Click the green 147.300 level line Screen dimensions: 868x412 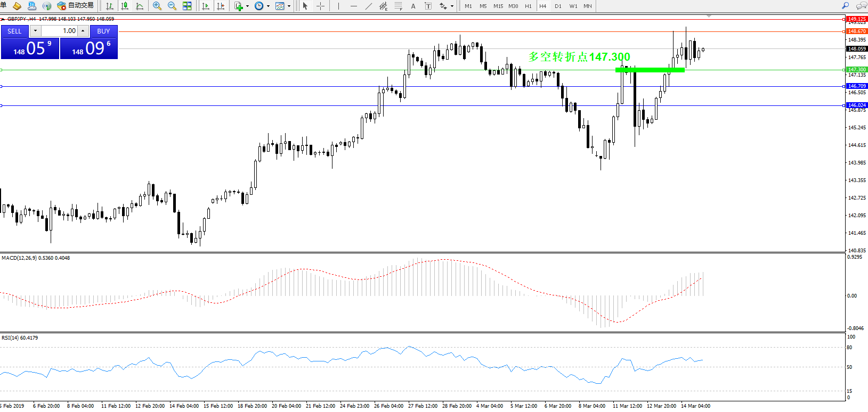pyautogui.click(x=650, y=70)
